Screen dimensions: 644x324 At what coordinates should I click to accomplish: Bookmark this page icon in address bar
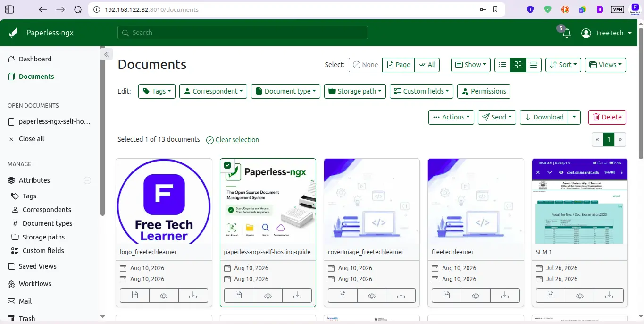495,9
